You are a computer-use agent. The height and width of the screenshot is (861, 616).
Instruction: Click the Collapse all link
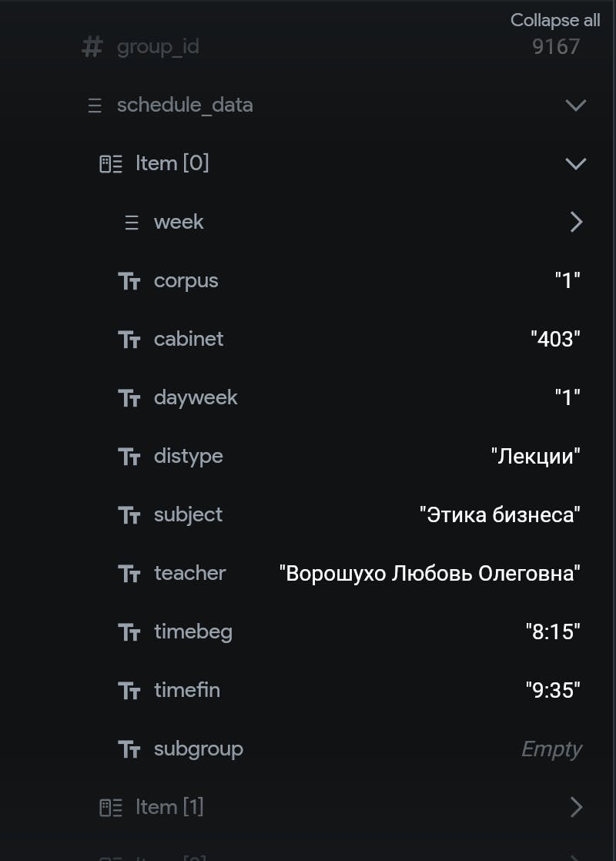tap(555, 20)
